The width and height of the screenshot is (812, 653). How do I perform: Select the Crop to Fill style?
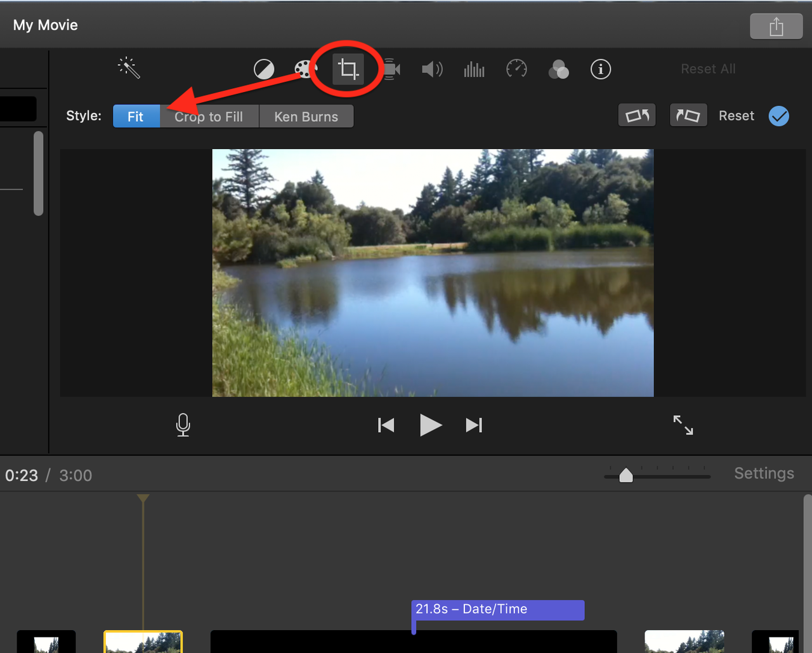[209, 117]
